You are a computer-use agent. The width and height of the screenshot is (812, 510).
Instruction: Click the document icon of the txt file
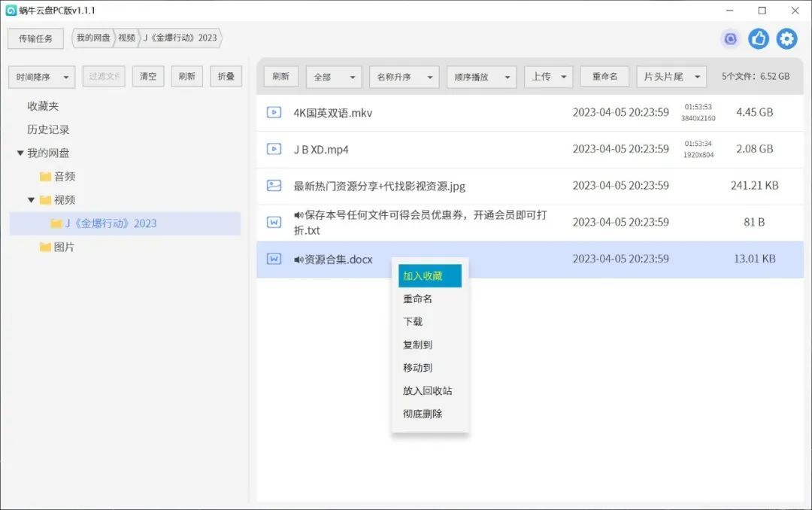274,223
